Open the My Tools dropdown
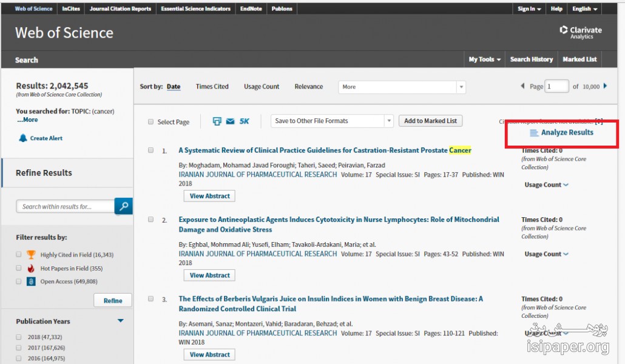The width and height of the screenshot is (625, 364). [x=485, y=59]
